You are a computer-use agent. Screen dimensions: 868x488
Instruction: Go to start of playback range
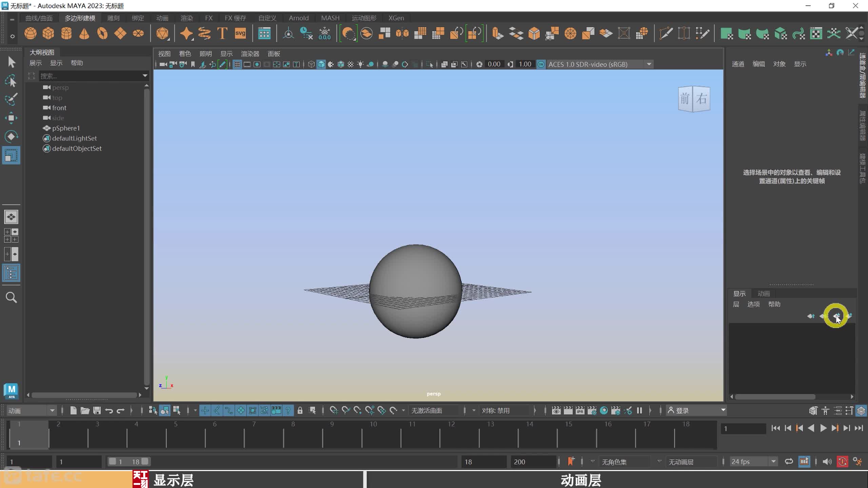click(775, 428)
